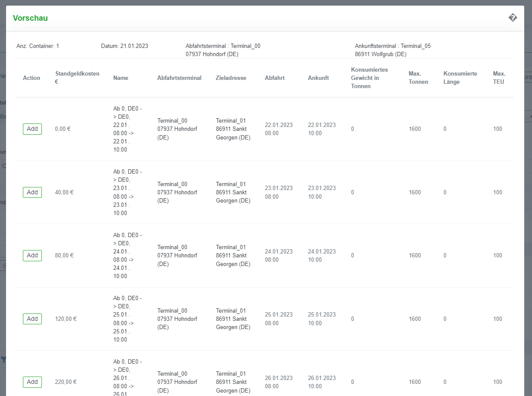Viewport: 532px width, 396px height.
Task: Click the Name column header
Action: point(121,78)
